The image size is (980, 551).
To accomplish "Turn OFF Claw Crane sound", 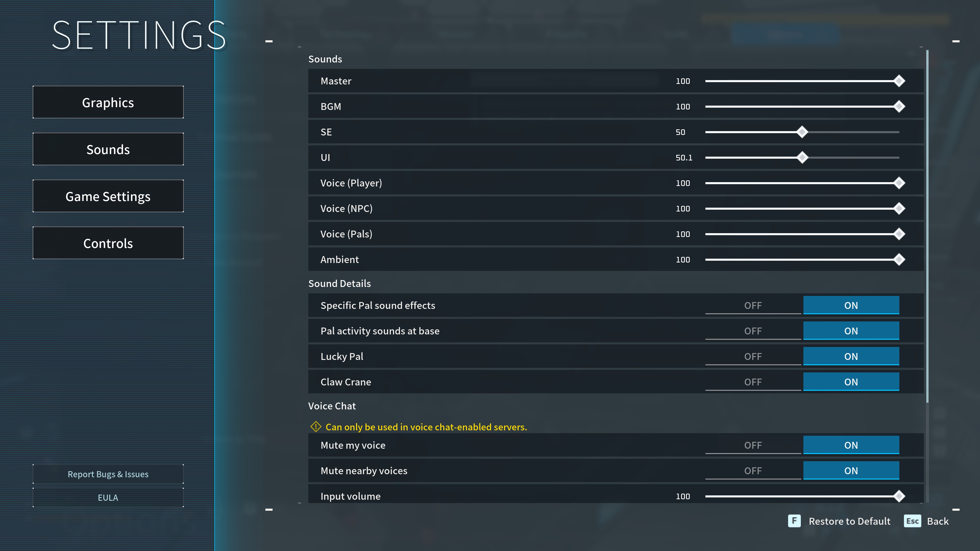I will pyautogui.click(x=753, y=382).
